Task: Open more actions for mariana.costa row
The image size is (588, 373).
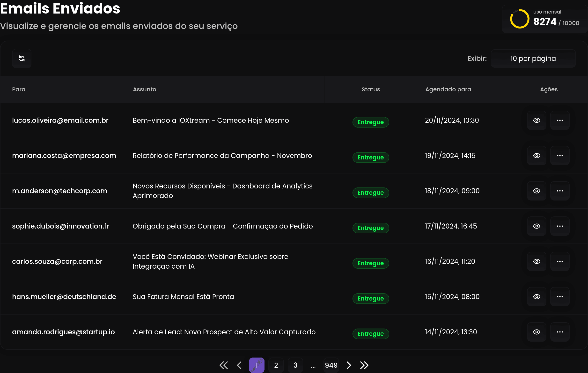Action: (x=560, y=156)
